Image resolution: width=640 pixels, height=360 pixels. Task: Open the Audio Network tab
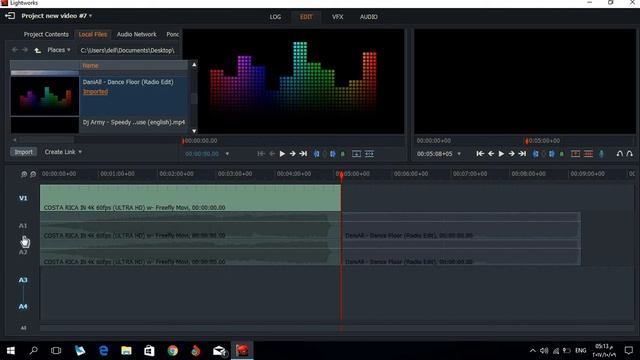136,34
